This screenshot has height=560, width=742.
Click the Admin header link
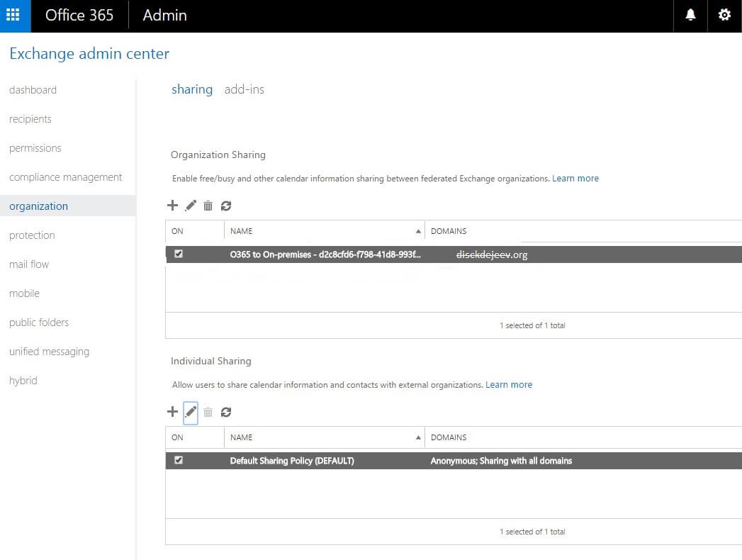click(164, 15)
